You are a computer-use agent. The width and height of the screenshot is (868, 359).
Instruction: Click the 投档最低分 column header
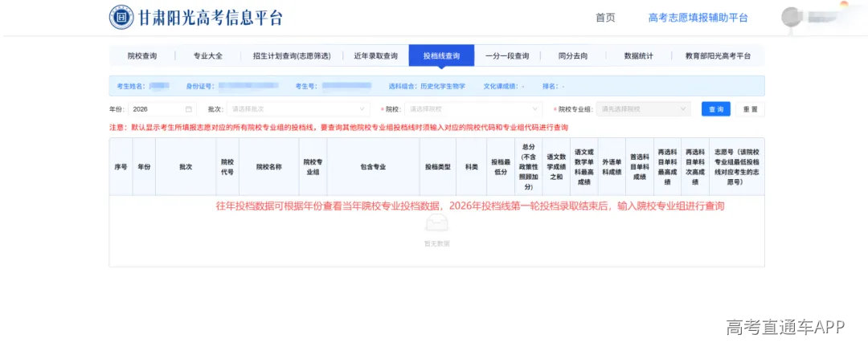pyautogui.click(x=501, y=166)
